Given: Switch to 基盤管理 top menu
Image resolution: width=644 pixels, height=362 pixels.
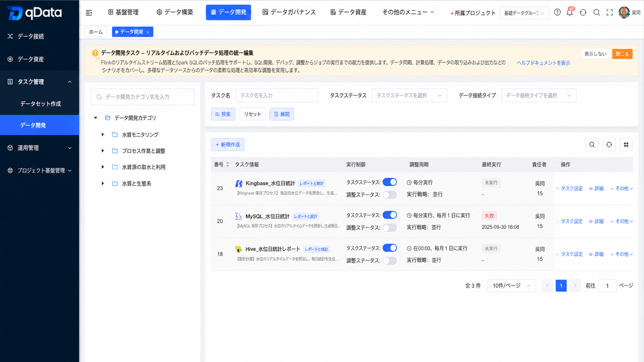Looking at the screenshot, I should 123,12.
